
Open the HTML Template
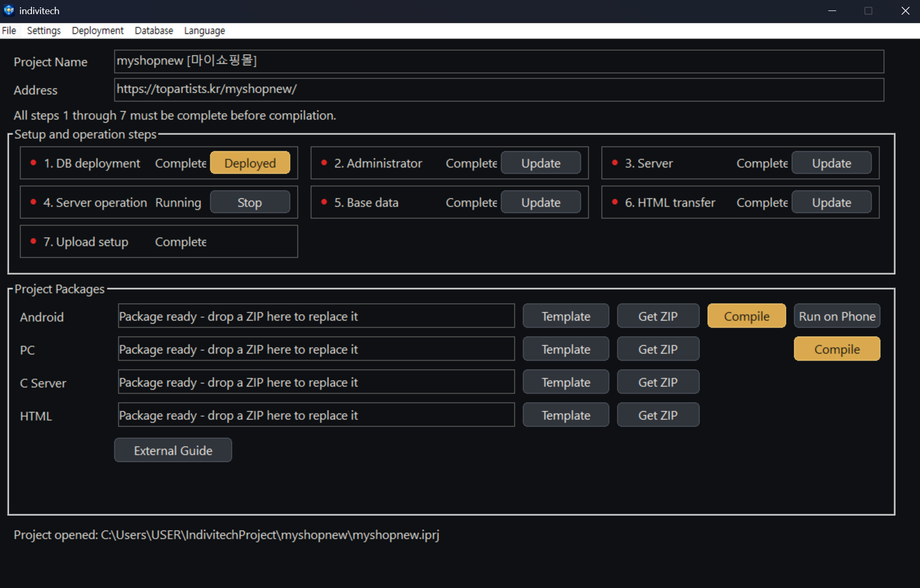(566, 415)
